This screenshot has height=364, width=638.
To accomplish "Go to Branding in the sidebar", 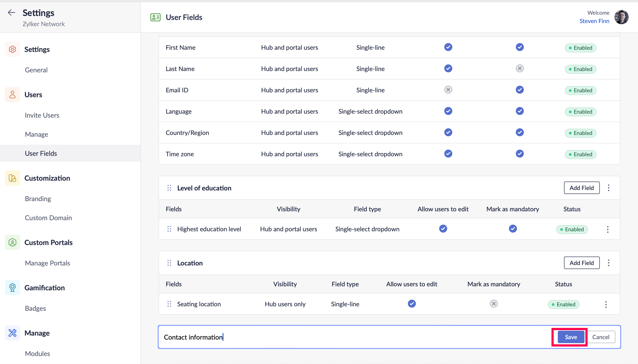I will tap(38, 199).
